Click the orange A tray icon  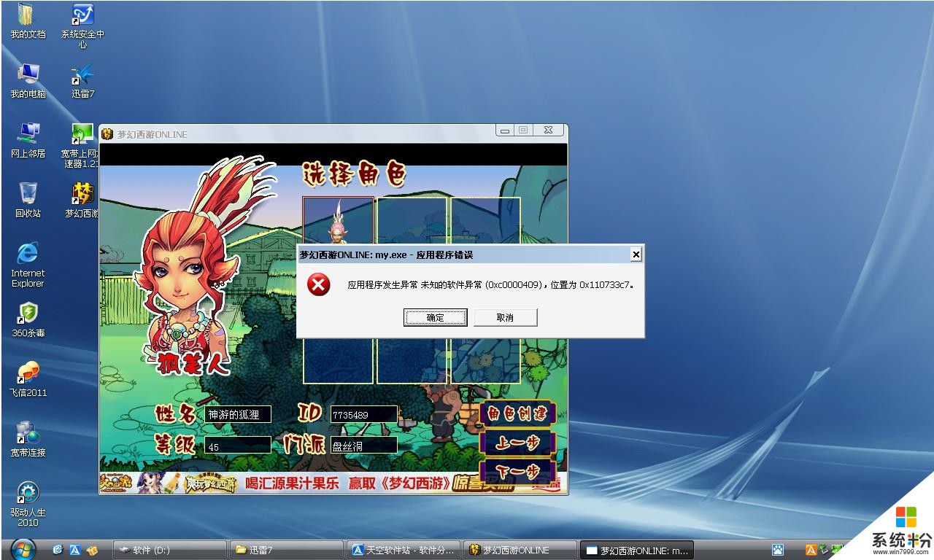pyautogui.click(x=811, y=550)
